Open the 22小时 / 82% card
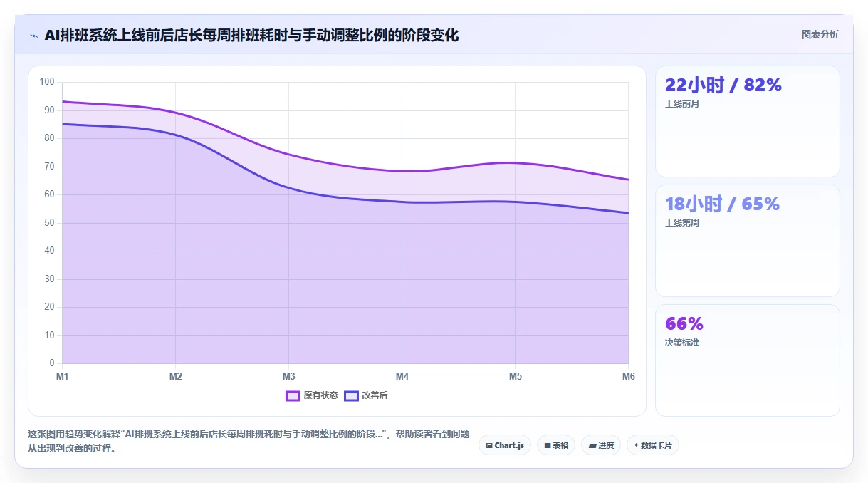 click(x=748, y=121)
